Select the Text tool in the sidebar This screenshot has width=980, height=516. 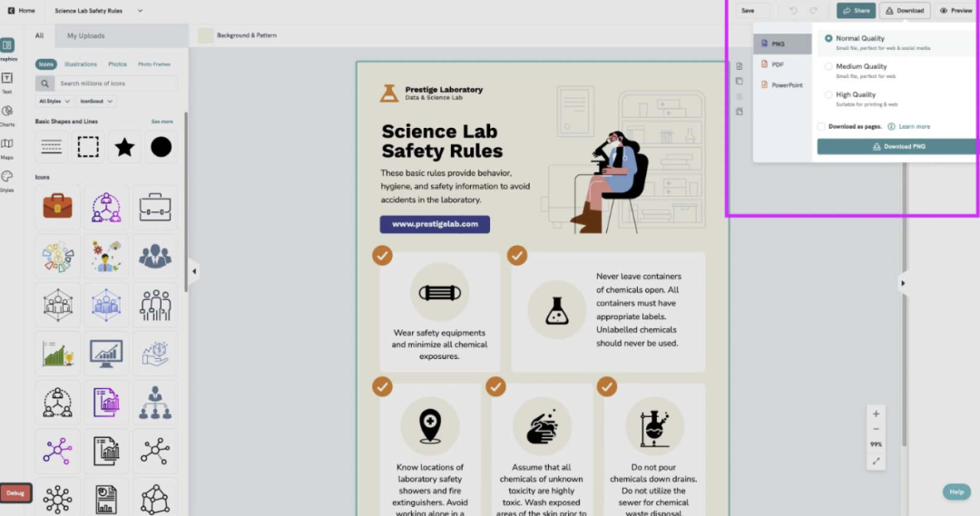(7, 80)
